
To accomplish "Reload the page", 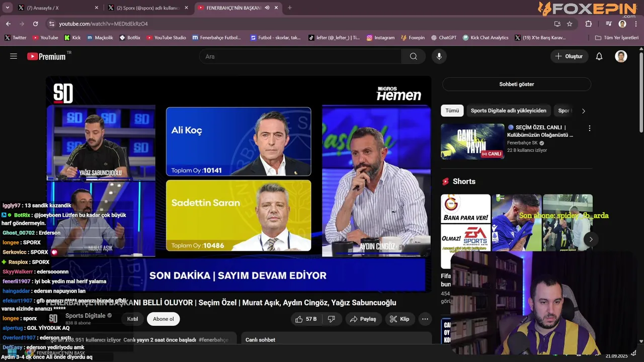I will tap(35, 24).
